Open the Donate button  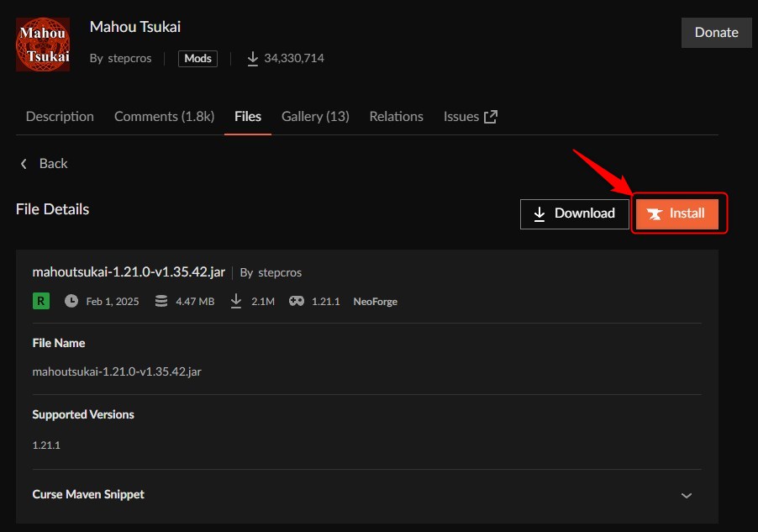(717, 33)
